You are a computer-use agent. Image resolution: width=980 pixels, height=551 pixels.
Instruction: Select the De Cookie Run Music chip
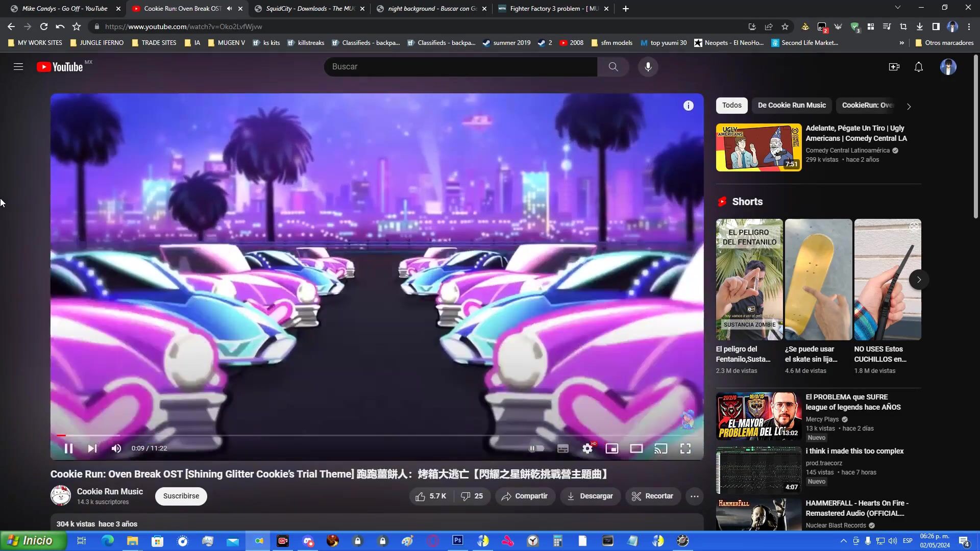pos(791,106)
